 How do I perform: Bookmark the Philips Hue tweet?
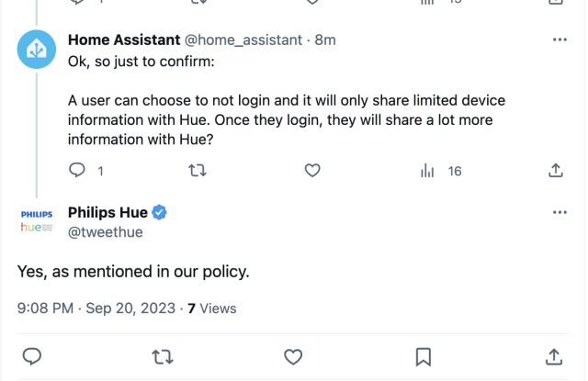(424, 356)
